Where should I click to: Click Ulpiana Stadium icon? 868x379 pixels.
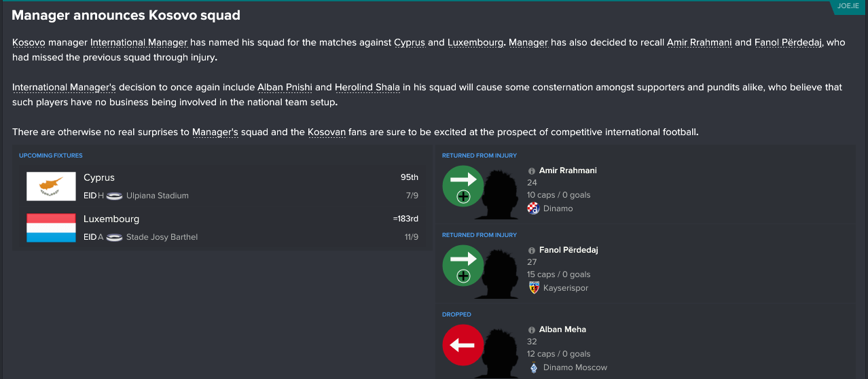tap(115, 196)
